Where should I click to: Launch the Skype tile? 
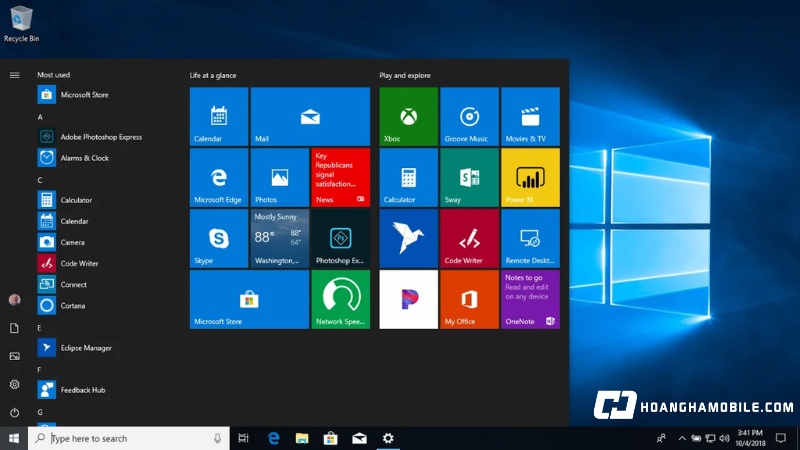[219, 238]
